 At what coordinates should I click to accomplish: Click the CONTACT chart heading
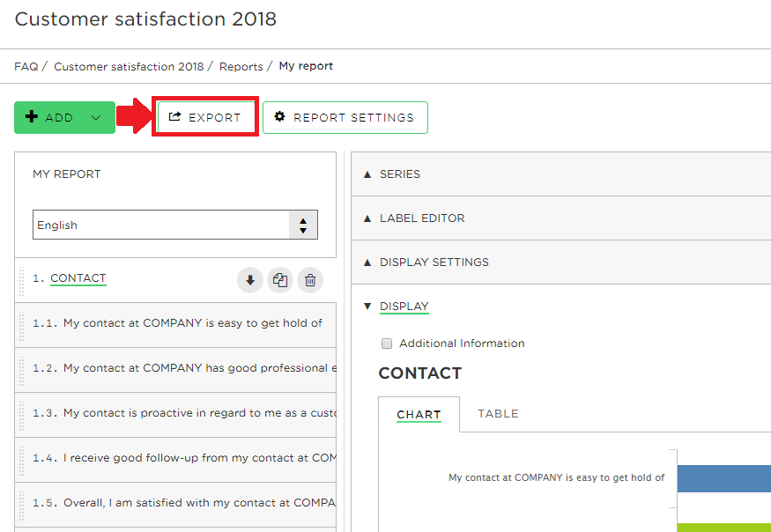(x=420, y=373)
